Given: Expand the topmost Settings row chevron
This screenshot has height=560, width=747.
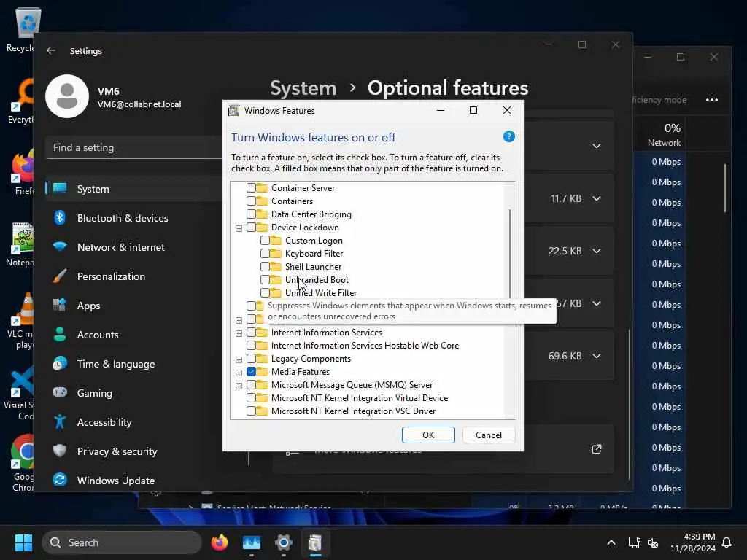Looking at the screenshot, I should (x=597, y=146).
